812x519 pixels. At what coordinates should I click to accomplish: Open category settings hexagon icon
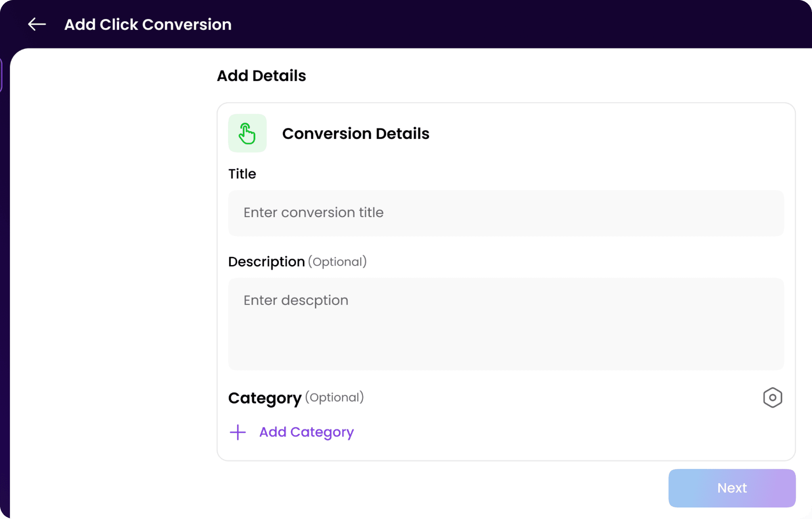click(772, 398)
